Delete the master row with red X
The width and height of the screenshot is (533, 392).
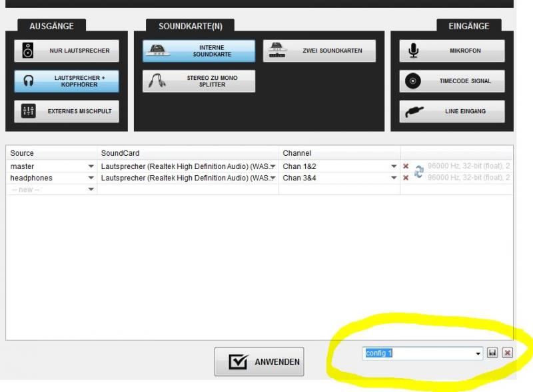click(406, 166)
